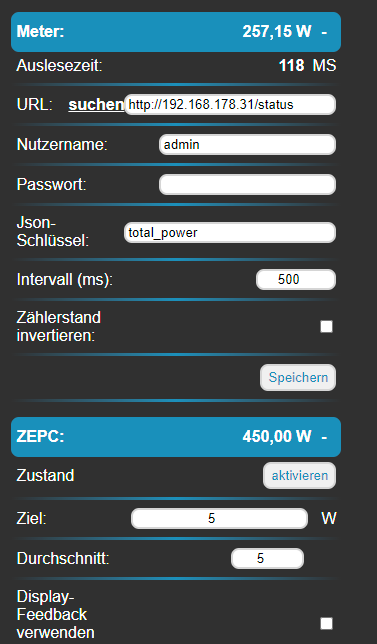This screenshot has height=644, width=377.
Task: Click the 450,00 W ZEPC reading
Action: tap(277, 437)
